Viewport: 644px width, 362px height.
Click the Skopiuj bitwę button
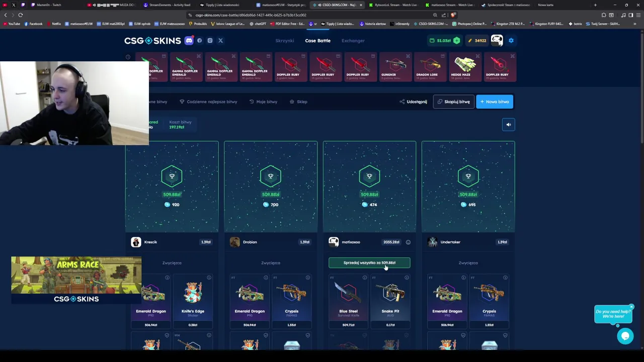[x=453, y=102]
